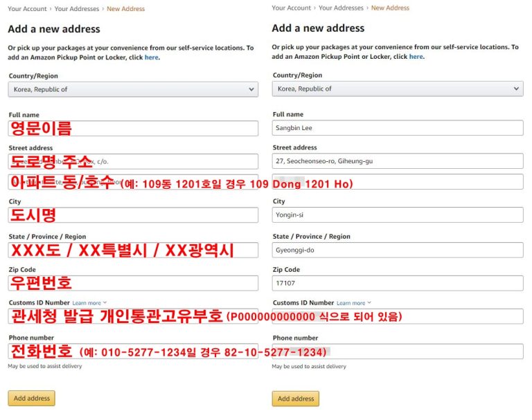Screen dimensions: 532x420
Task: Click the 'here' pickup link on left form
Action: [x=152, y=57]
